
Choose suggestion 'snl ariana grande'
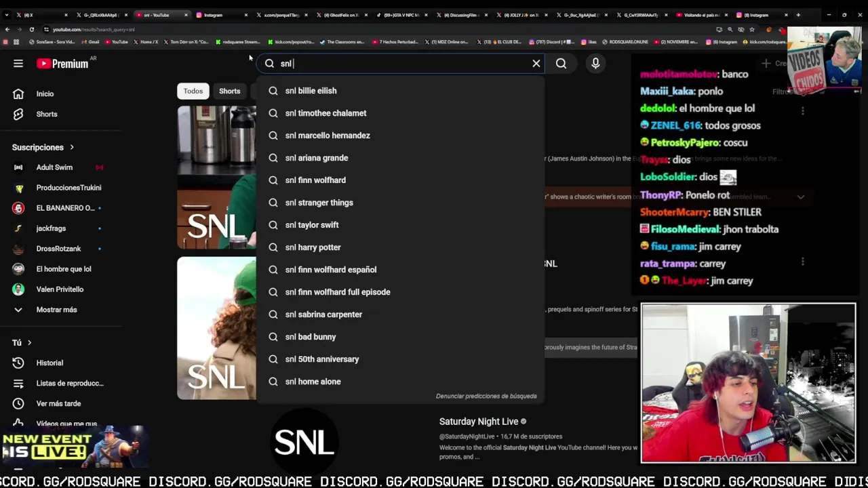400,158
